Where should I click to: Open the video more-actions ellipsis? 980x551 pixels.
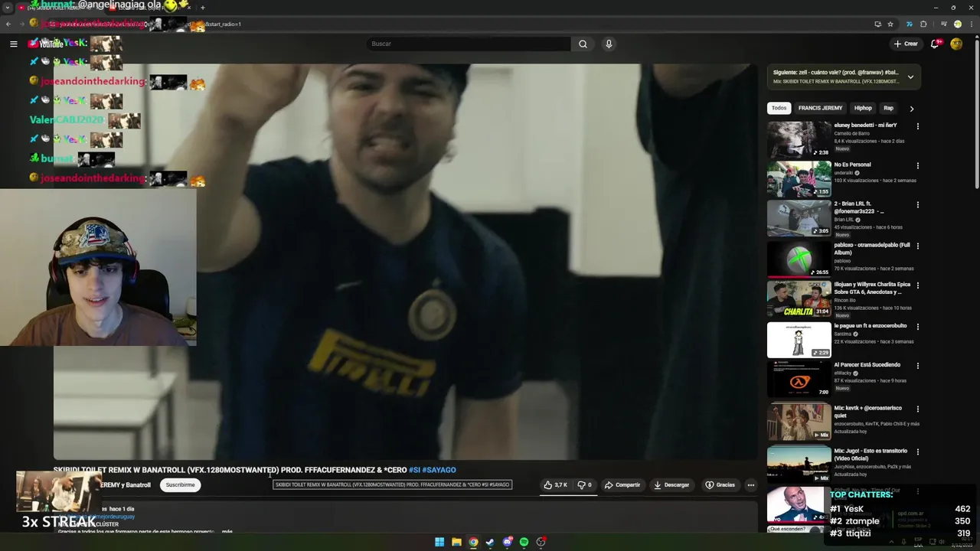click(x=751, y=484)
